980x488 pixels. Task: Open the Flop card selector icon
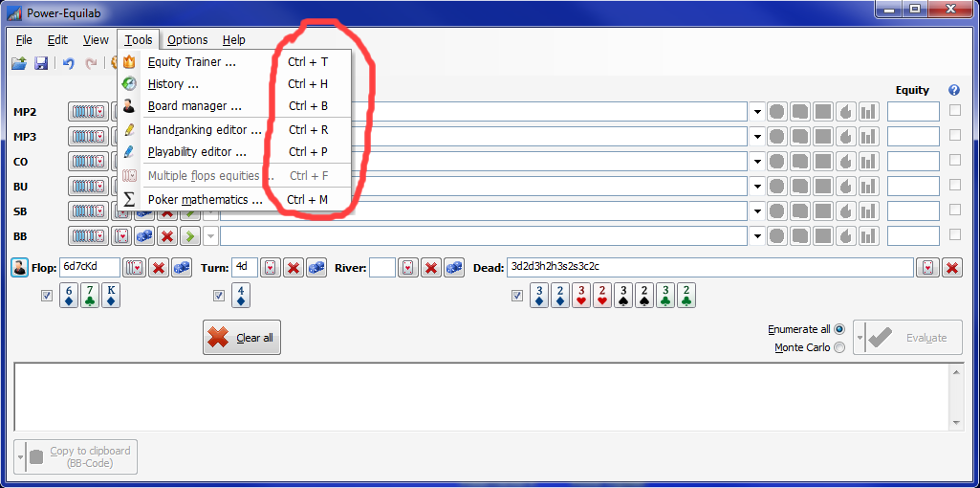coord(136,268)
